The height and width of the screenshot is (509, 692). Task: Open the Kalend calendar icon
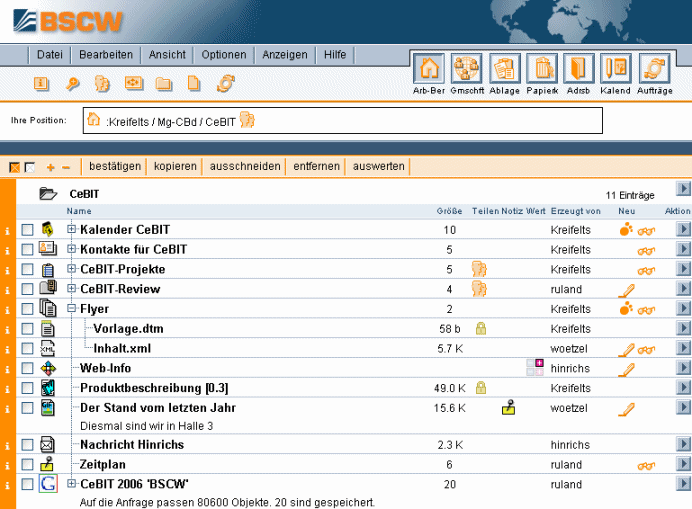coord(616,69)
